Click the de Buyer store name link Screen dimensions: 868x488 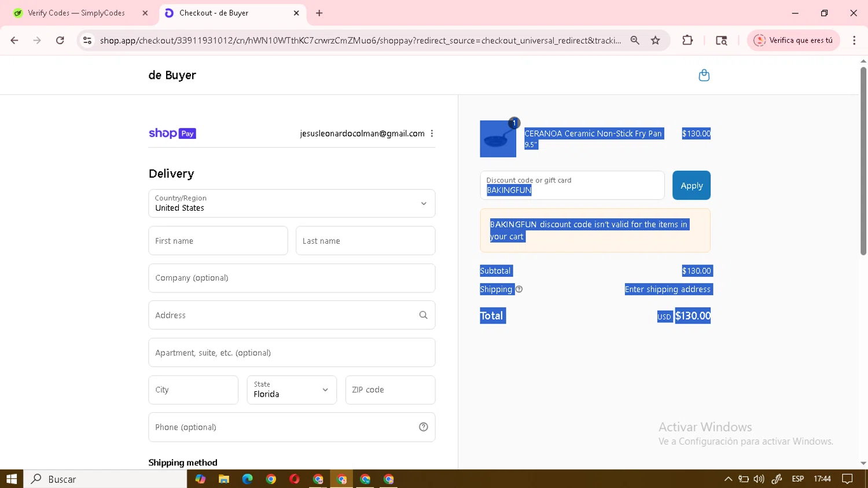tap(172, 75)
